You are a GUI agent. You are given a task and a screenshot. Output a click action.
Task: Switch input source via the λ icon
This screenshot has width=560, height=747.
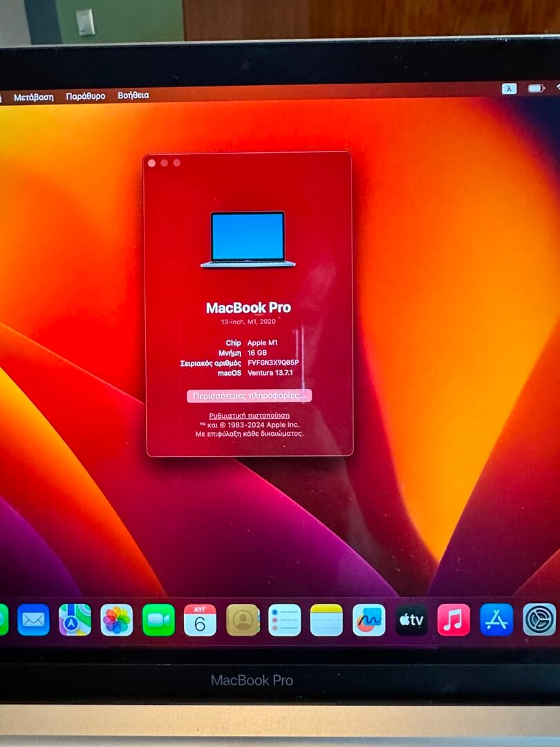(x=509, y=89)
